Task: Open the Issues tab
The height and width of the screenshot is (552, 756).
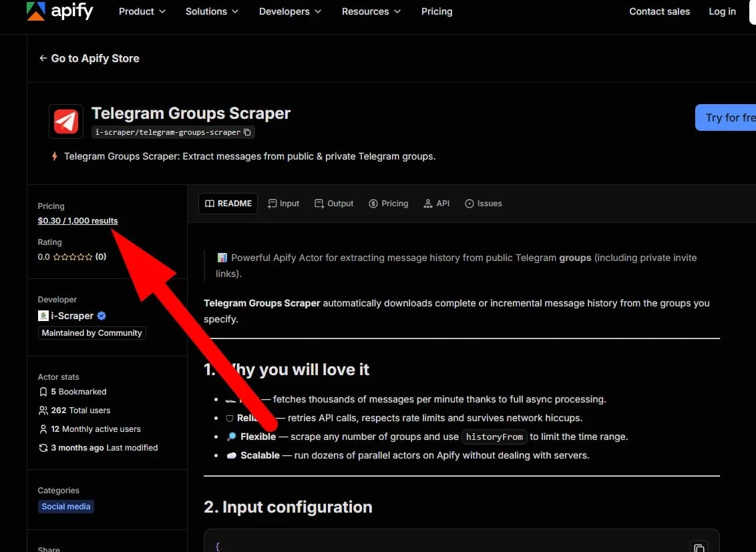Action: [x=483, y=204]
